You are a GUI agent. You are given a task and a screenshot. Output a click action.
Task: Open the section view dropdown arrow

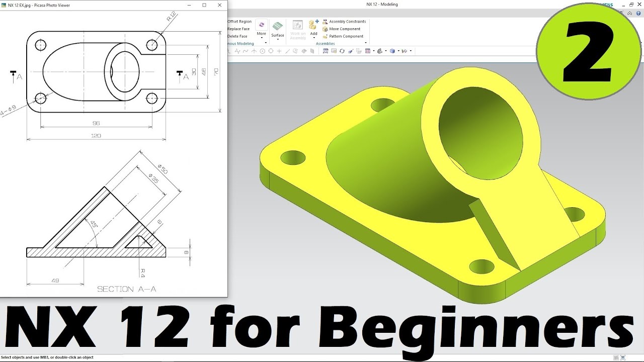pos(411,51)
